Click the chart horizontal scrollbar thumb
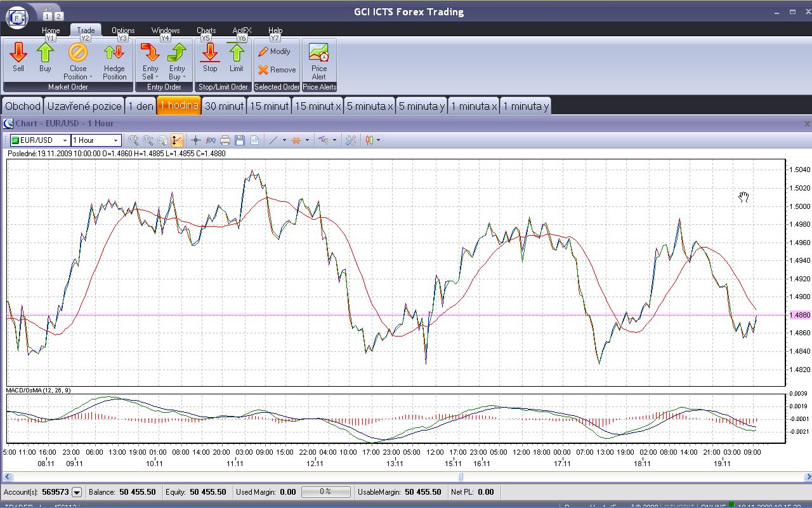This screenshot has width=812, height=508. pos(461,477)
